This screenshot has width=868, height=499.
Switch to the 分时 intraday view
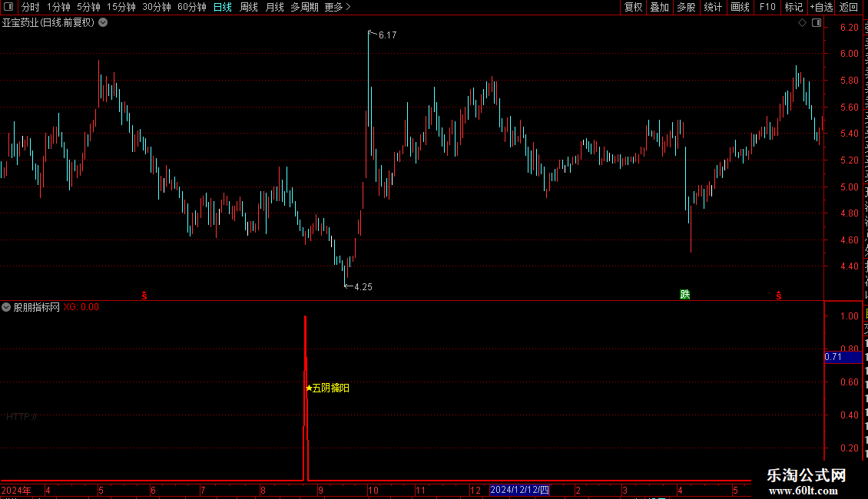pyautogui.click(x=31, y=7)
